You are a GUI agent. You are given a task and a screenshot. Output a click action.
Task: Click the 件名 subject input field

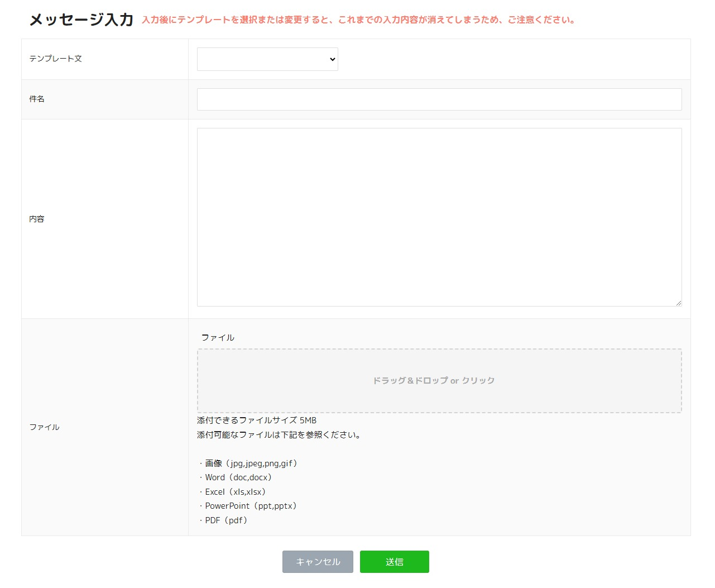tap(439, 99)
